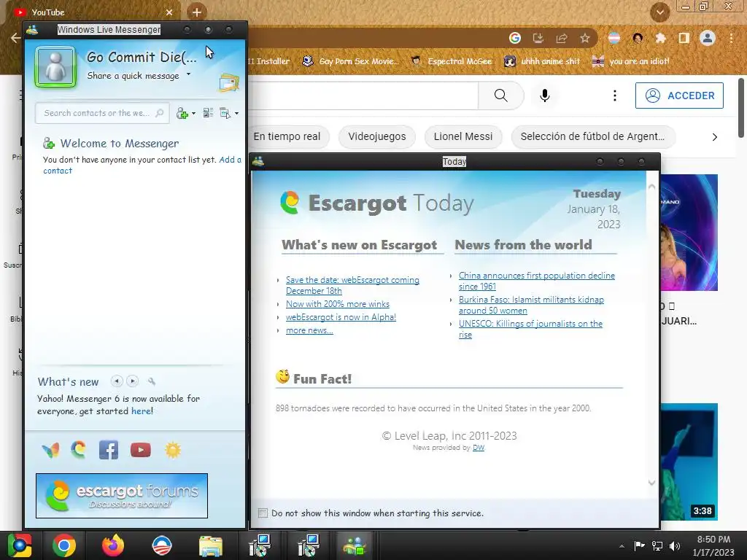Select 'Selección de fútbol de Argent...' chip
This screenshot has width=747, height=560.
click(x=592, y=136)
